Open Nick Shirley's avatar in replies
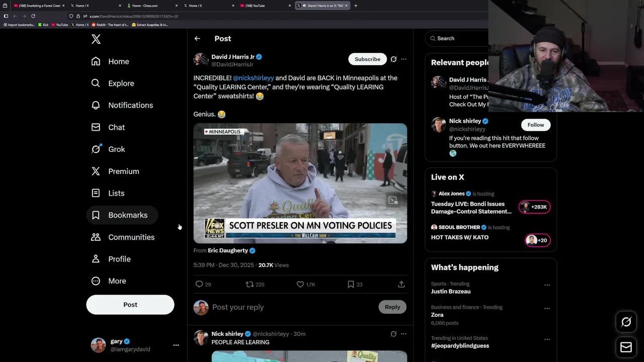 pyautogui.click(x=201, y=337)
